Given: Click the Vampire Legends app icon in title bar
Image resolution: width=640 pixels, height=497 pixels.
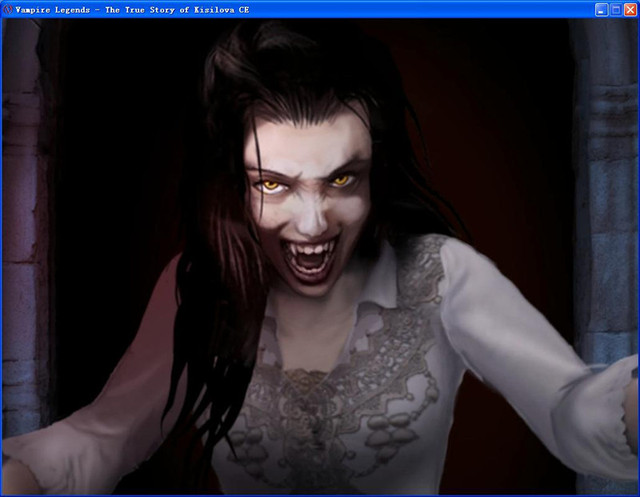Looking at the screenshot, I should click(8, 9).
